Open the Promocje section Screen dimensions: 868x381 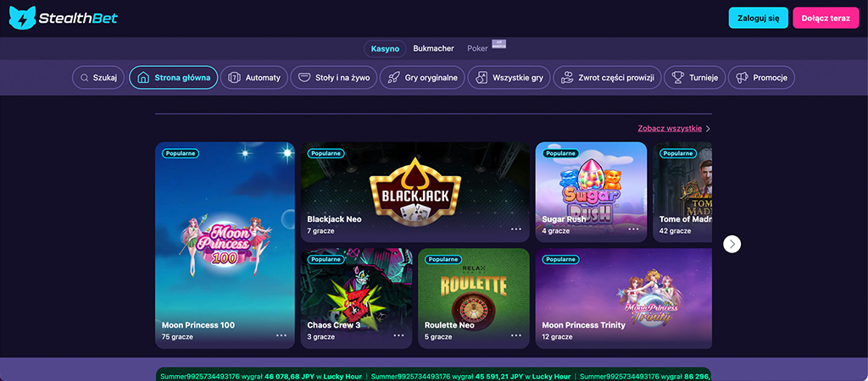point(761,77)
